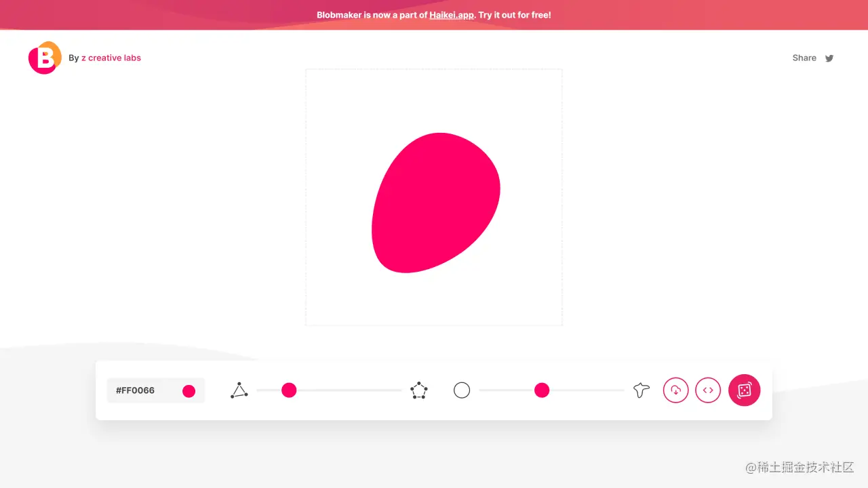Click the dice icon to randomize the blob
Viewport: 868px width, 488px height.
coord(744,390)
